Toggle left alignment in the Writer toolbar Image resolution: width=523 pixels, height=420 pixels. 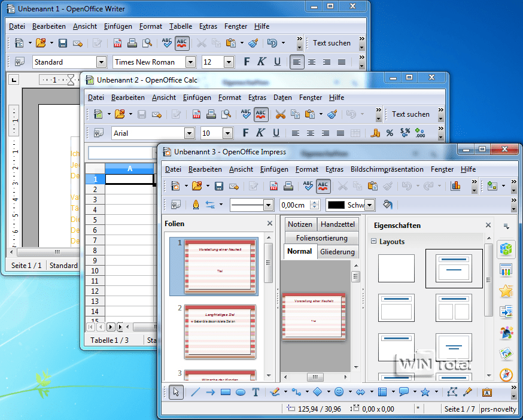(297, 62)
